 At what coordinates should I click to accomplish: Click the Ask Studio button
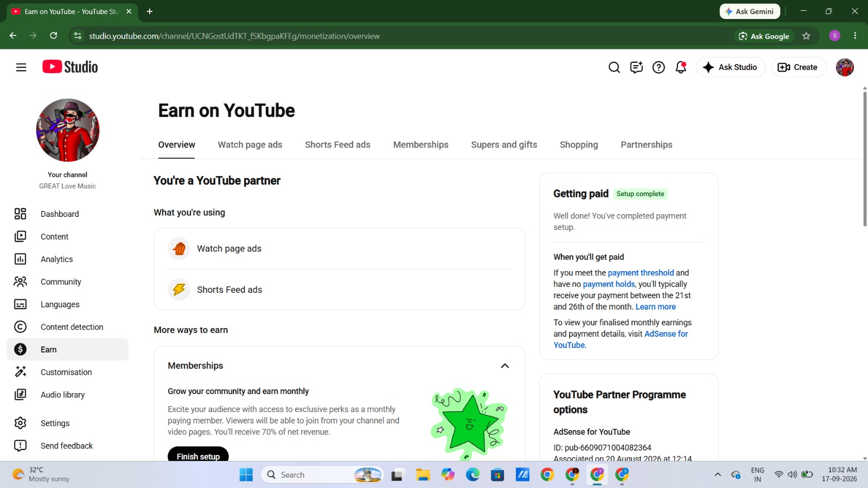(730, 67)
